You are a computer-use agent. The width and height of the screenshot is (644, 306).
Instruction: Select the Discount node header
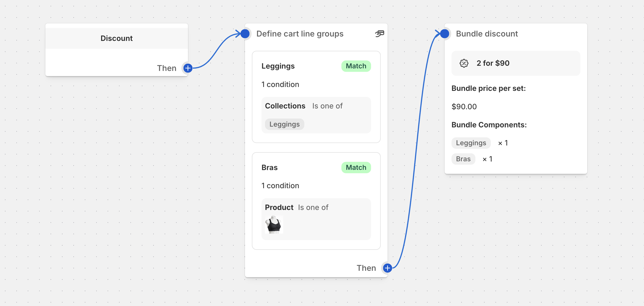point(116,38)
